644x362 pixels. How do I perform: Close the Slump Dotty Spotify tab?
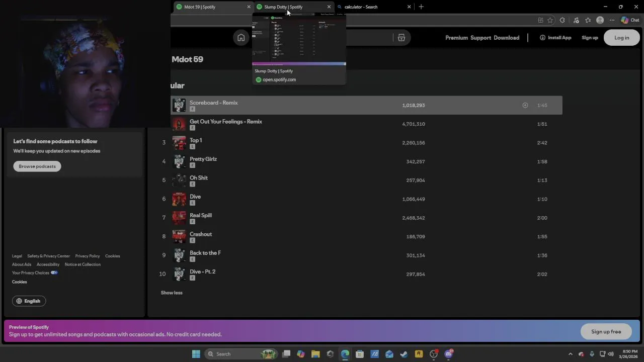click(x=329, y=7)
